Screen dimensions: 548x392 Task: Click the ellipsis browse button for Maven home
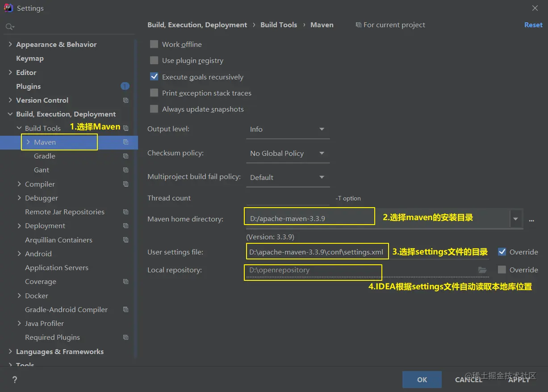click(x=531, y=220)
